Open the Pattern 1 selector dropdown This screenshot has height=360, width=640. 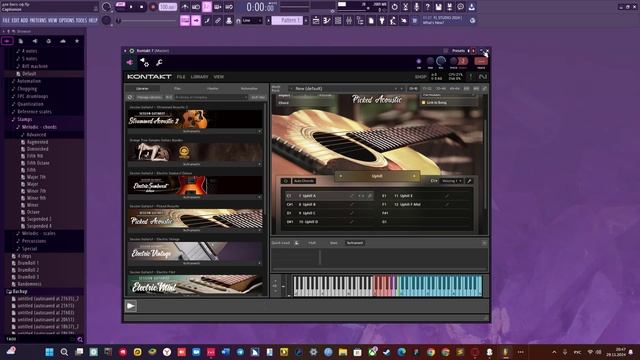pos(287,20)
